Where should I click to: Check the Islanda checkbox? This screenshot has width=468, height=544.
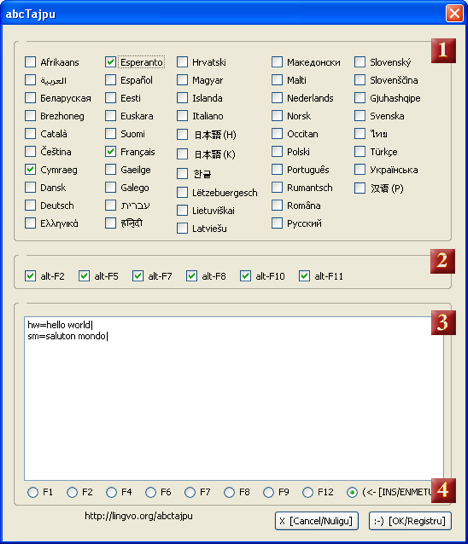pyautogui.click(x=182, y=98)
